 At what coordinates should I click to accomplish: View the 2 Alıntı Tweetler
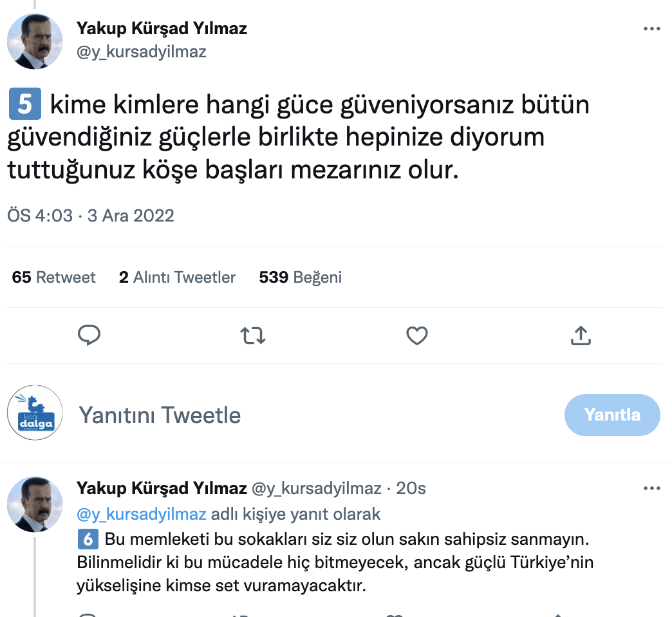click(177, 276)
